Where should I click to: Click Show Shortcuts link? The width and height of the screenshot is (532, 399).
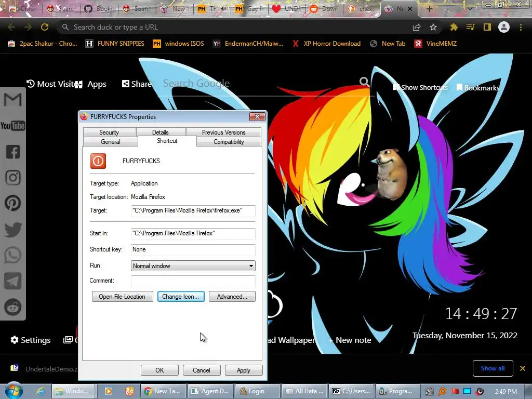click(420, 87)
